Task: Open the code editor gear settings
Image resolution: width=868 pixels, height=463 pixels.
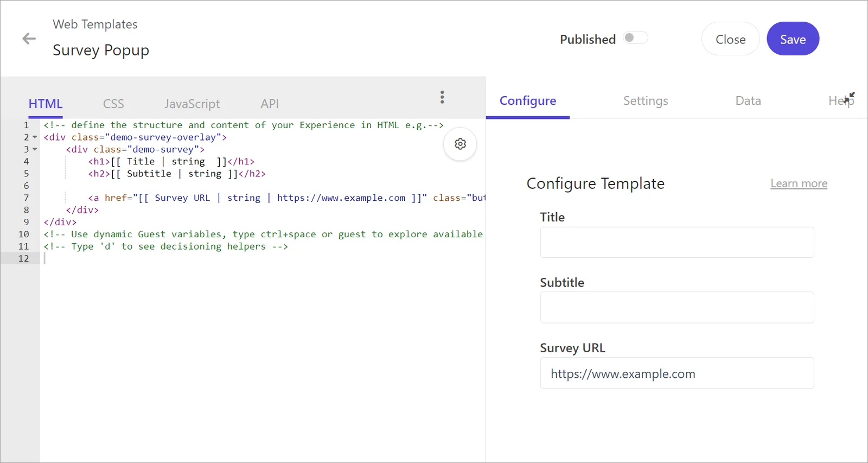Action: [x=460, y=144]
